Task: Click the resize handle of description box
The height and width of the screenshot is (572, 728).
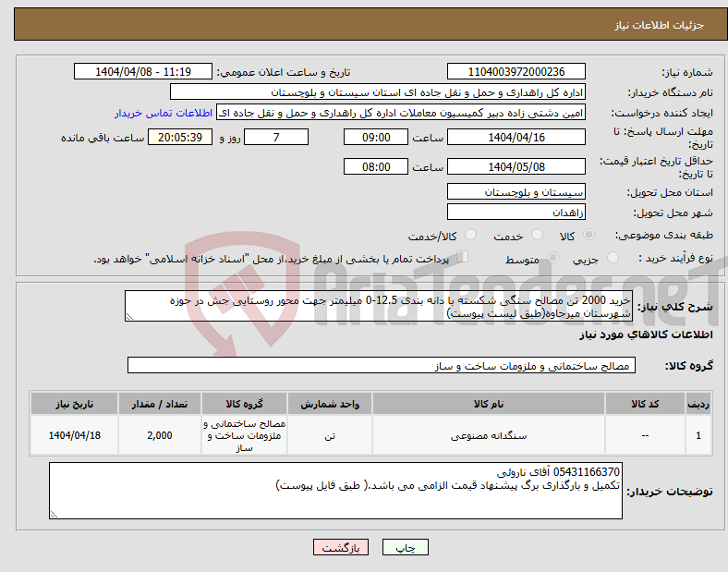Action: click(129, 317)
